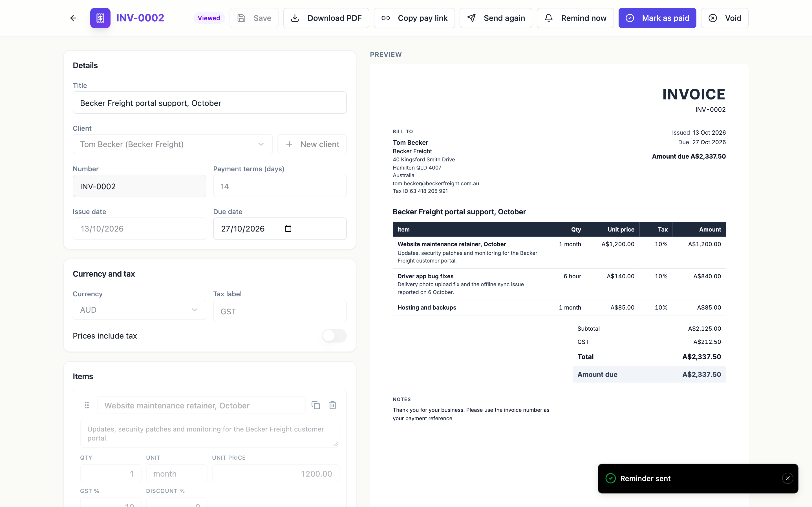Grab the item drag handle icon
812x507 pixels.
click(87, 405)
